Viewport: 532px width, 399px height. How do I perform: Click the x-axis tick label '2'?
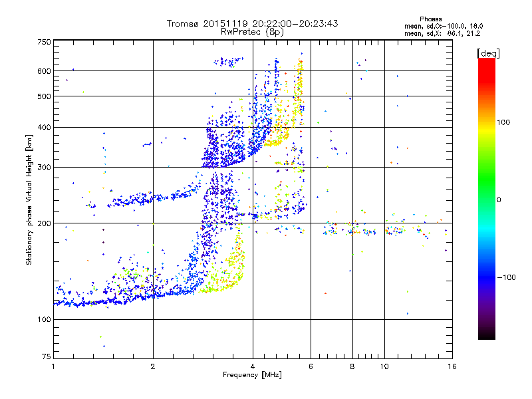tap(153, 366)
